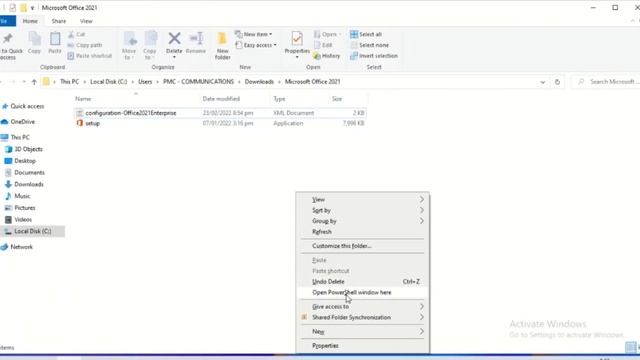Click This PC in address breadcrumb
This screenshot has width=640, height=360.
tap(69, 82)
